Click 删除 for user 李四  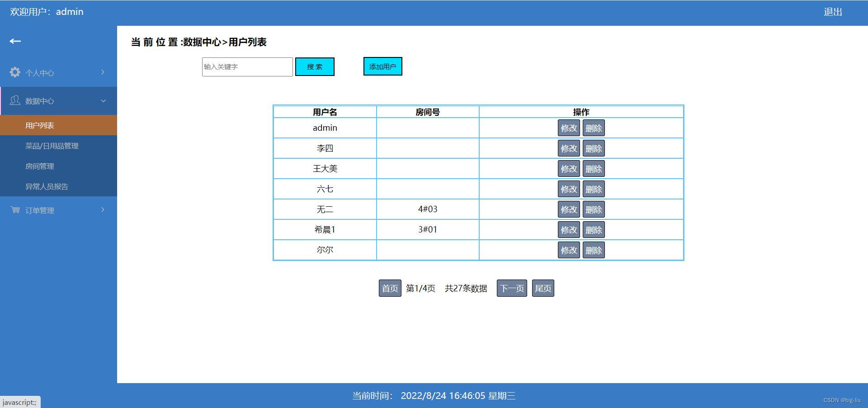594,148
